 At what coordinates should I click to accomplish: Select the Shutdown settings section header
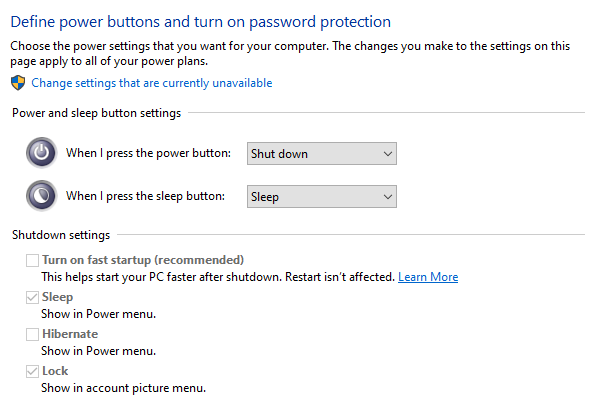[61, 235]
